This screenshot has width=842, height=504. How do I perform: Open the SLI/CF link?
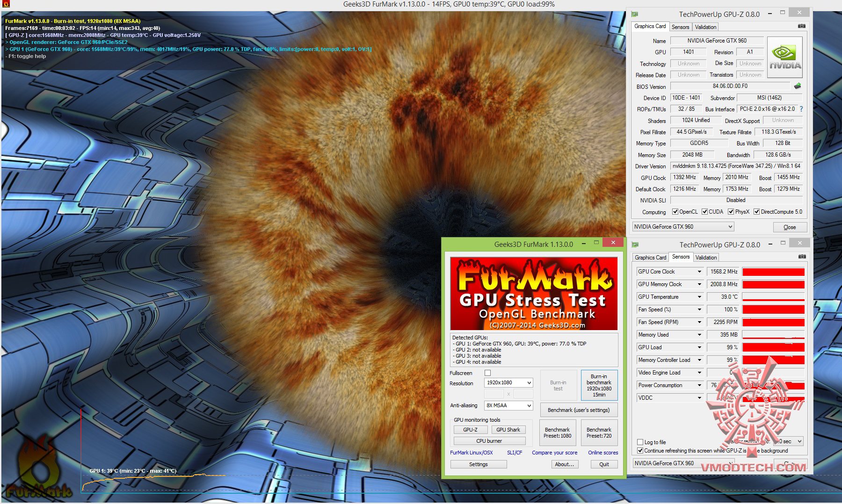click(515, 453)
